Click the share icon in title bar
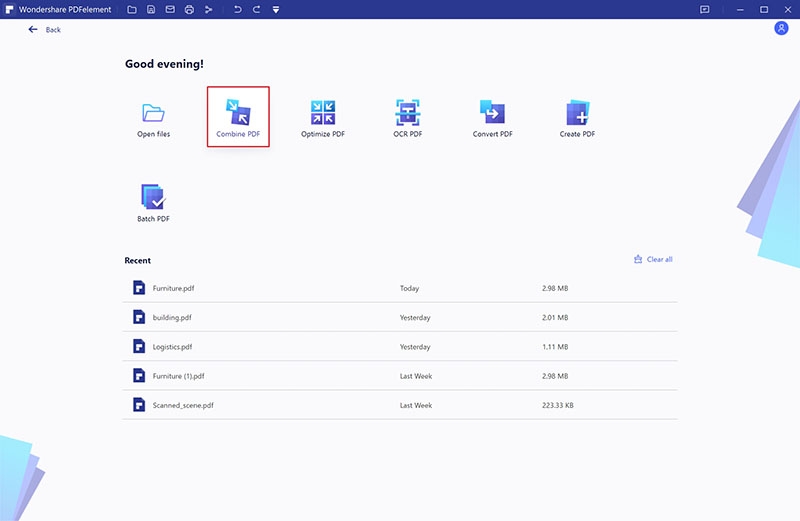 tap(209, 9)
